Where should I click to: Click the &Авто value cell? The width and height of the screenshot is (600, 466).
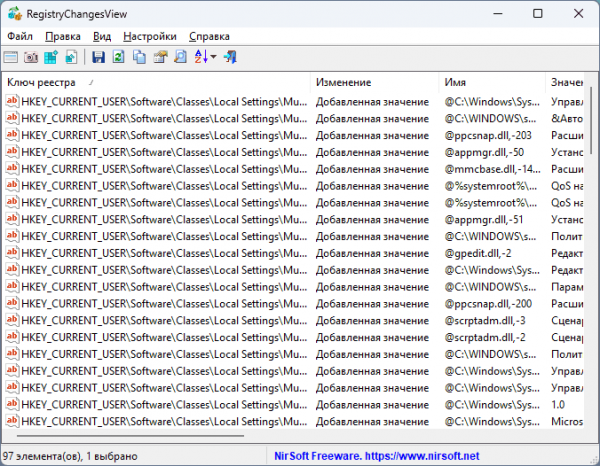pos(567,119)
